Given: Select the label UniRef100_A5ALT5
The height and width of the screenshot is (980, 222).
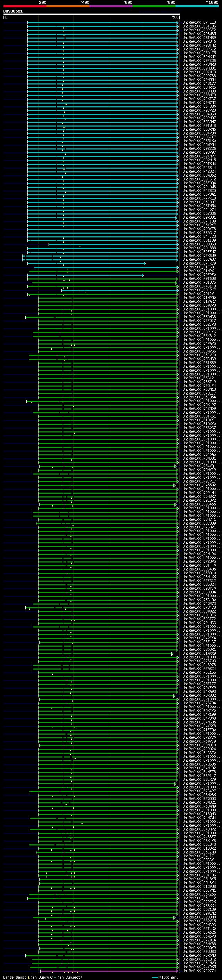Looking at the screenshot, I should coord(199,53).
